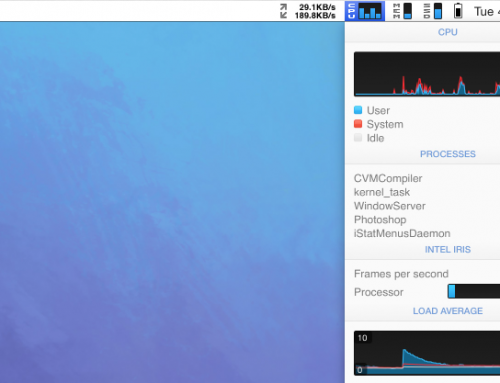Click the Processor usage bar

(474, 291)
